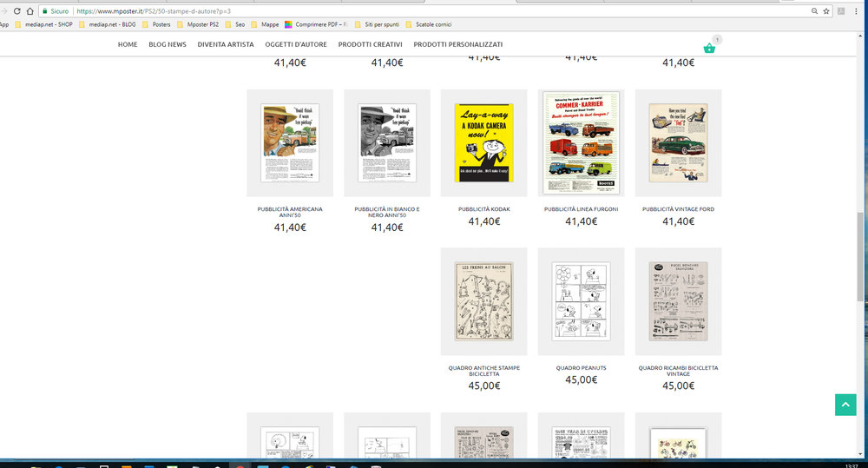Open the Les Freins au Salon print image
The width and height of the screenshot is (868, 468).
click(483, 301)
